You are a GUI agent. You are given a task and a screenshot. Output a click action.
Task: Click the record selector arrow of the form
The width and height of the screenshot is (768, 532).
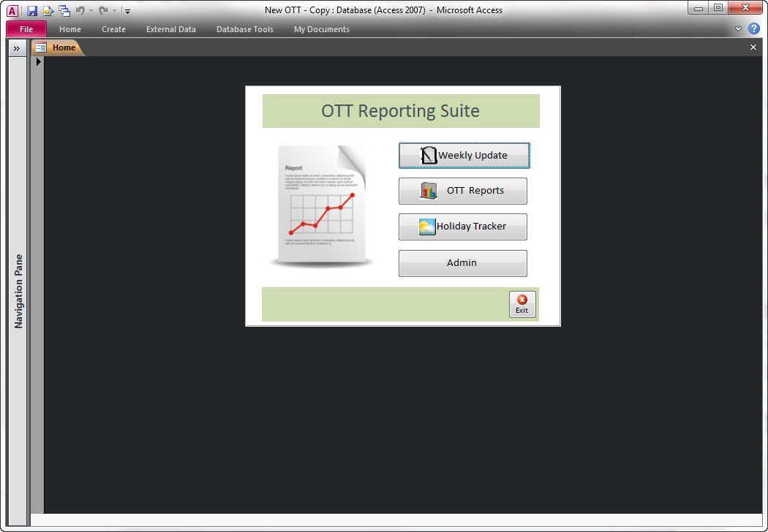point(39,62)
